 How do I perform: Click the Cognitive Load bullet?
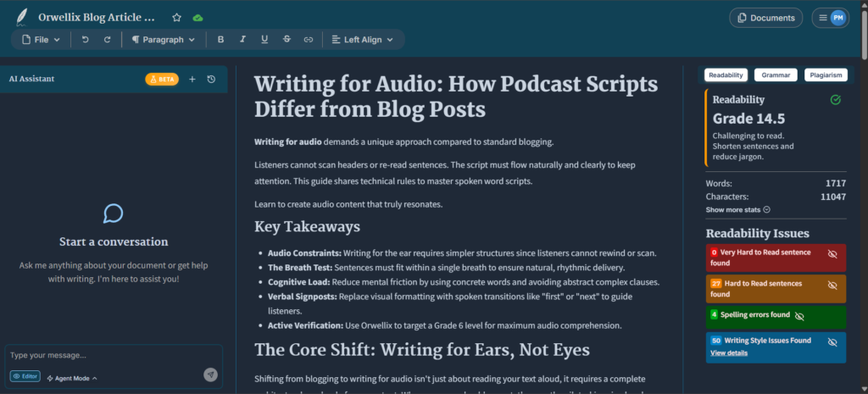tap(464, 282)
